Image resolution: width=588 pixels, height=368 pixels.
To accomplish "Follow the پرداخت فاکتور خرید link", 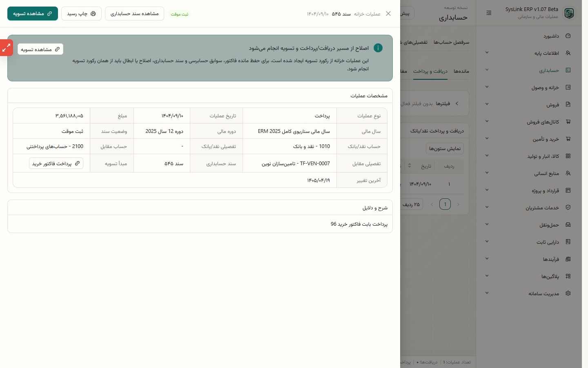I will point(56,163).
